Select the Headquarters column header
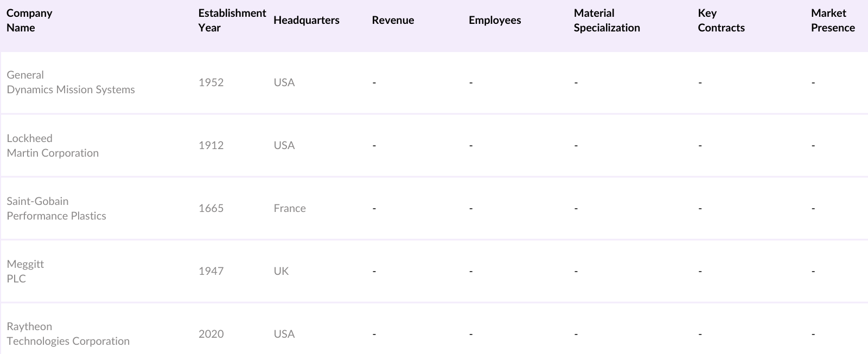Image resolution: width=868 pixels, height=354 pixels. click(x=307, y=21)
